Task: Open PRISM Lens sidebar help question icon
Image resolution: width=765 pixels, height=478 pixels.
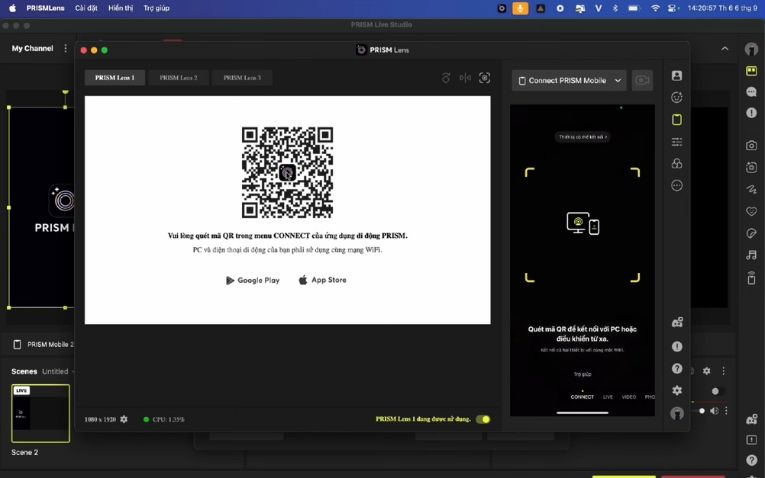Action: coord(677,368)
